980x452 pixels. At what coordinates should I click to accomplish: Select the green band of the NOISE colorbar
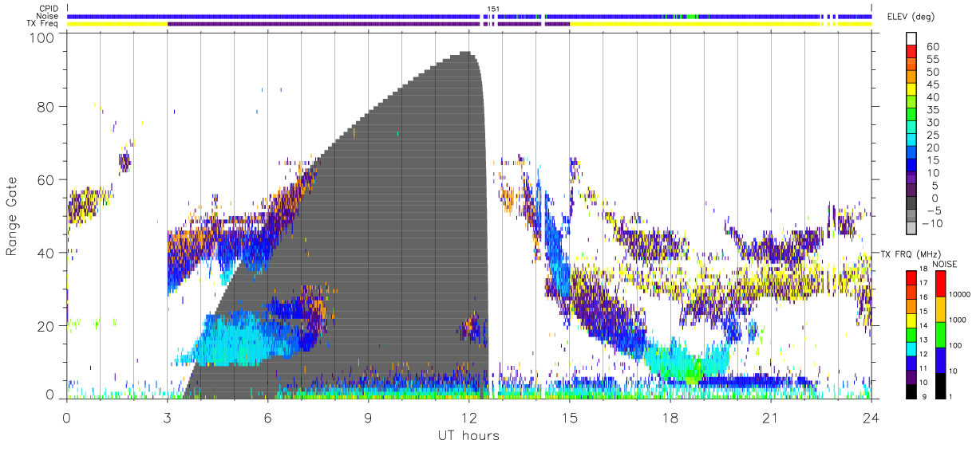[x=940, y=333]
